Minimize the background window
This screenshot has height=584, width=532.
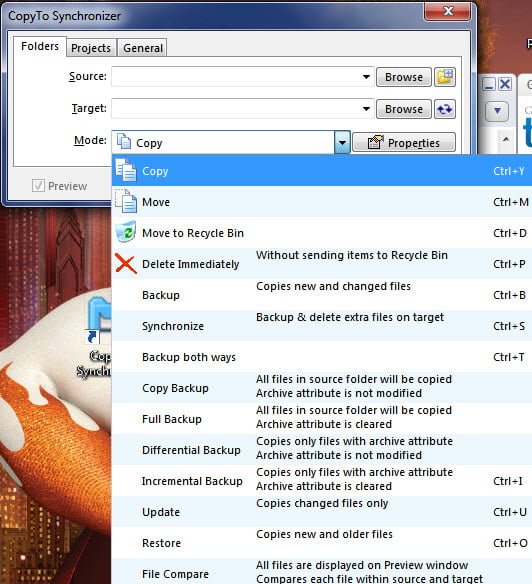click(489, 84)
